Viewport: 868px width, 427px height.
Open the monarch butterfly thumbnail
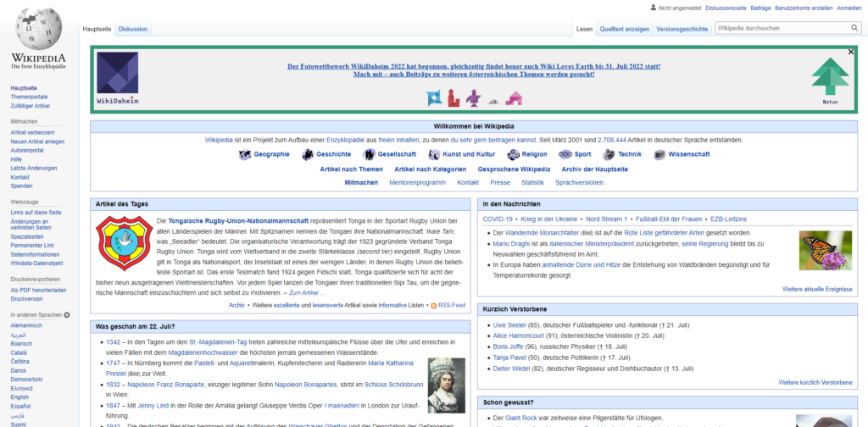point(825,250)
